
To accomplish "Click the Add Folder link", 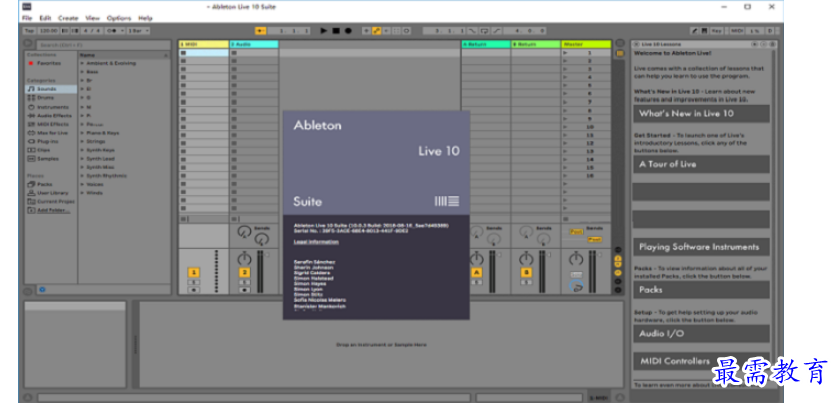I will click(53, 210).
